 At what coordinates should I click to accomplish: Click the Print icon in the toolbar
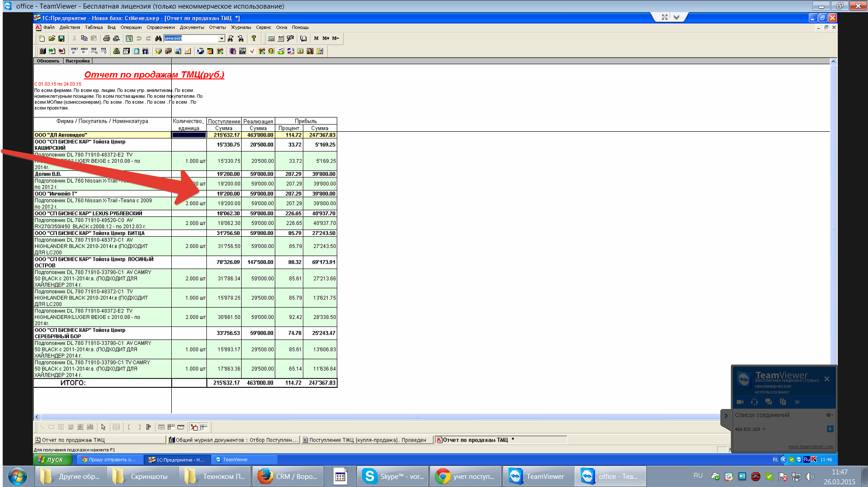tap(106, 39)
